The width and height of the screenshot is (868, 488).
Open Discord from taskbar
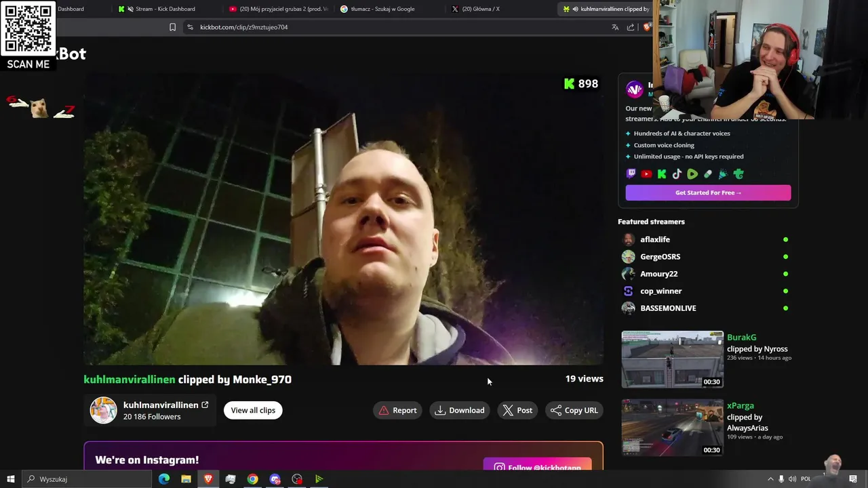[275, 479]
